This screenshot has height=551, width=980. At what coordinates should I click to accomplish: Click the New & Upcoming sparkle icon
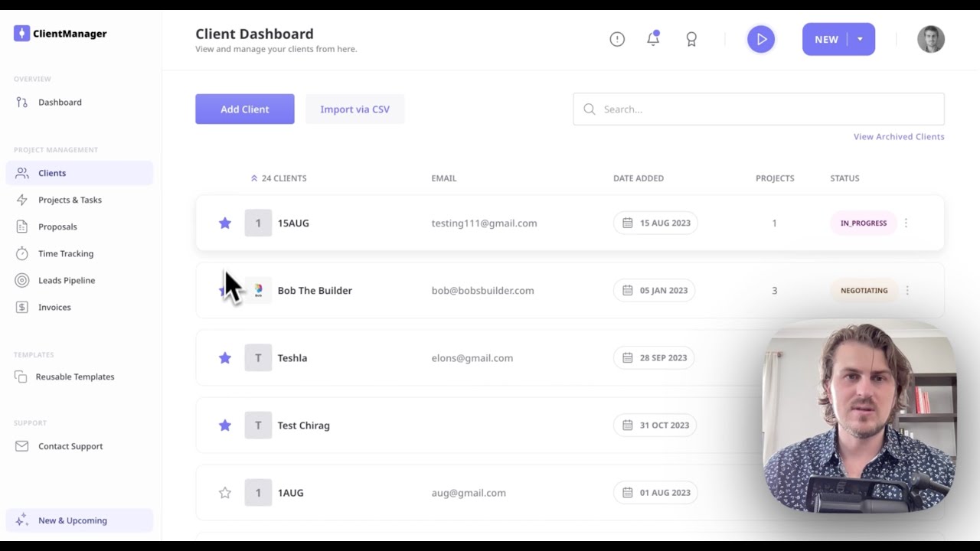pyautogui.click(x=21, y=520)
